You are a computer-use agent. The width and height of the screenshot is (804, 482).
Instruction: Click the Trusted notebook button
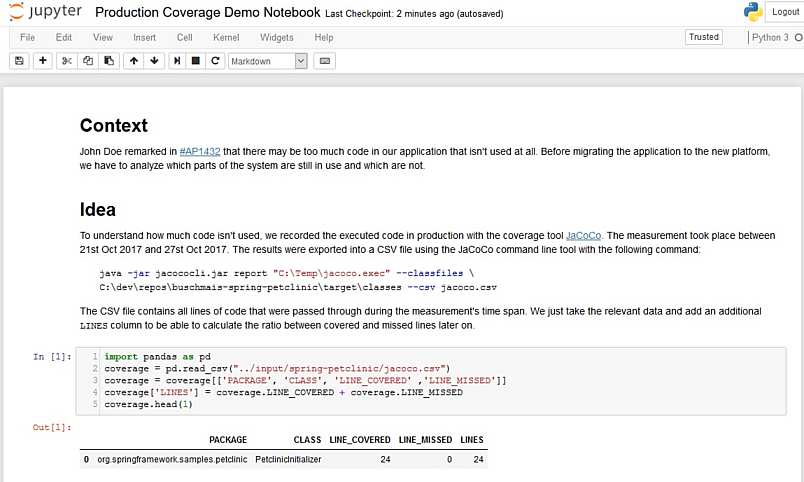click(704, 37)
